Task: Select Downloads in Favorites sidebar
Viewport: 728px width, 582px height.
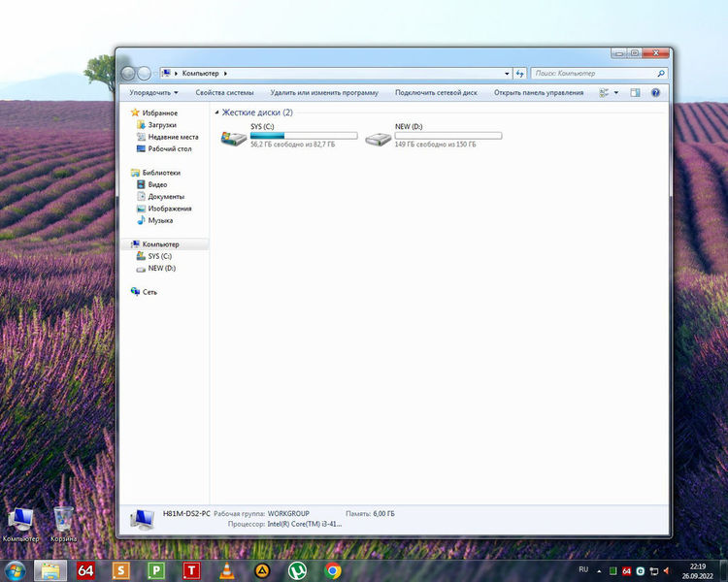Action: coord(161,125)
